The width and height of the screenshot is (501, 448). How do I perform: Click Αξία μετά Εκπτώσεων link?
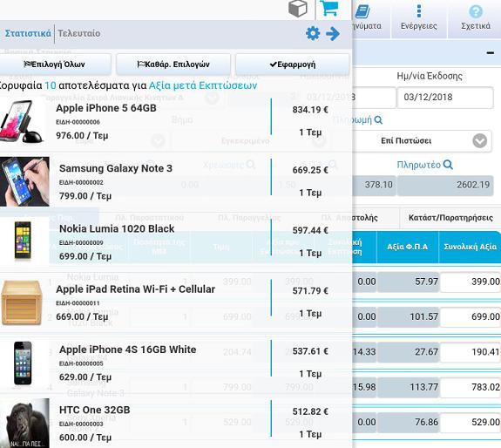[x=203, y=85]
